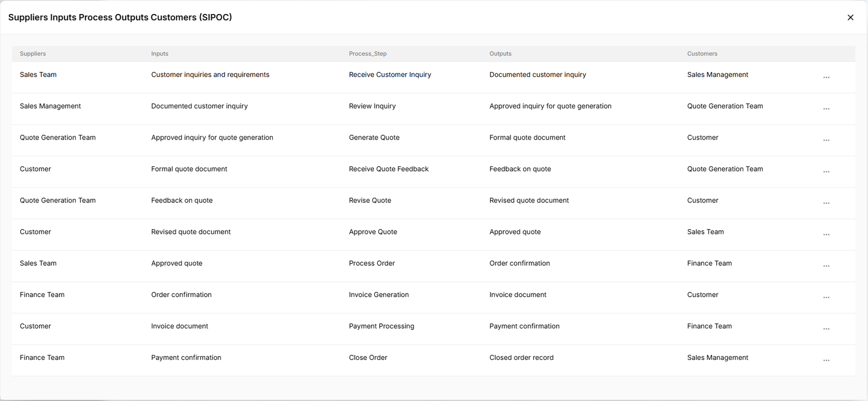
Task: Click the Inputs column header
Action: point(159,54)
